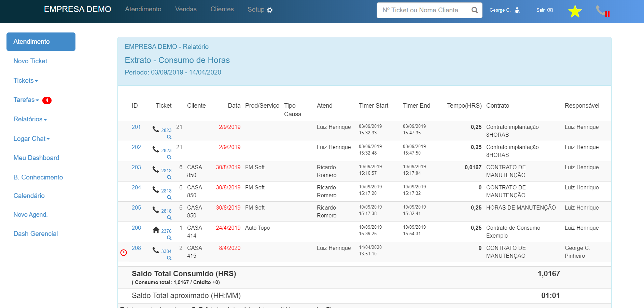Click the magnifier under ticket 2818 in row 205
The image size is (644, 308).
[x=169, y=218]
